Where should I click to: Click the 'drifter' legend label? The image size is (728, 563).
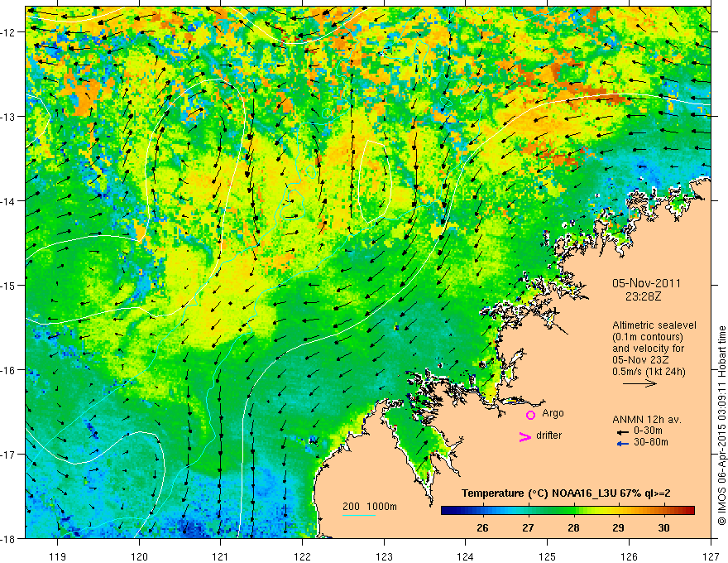point(548,435)
